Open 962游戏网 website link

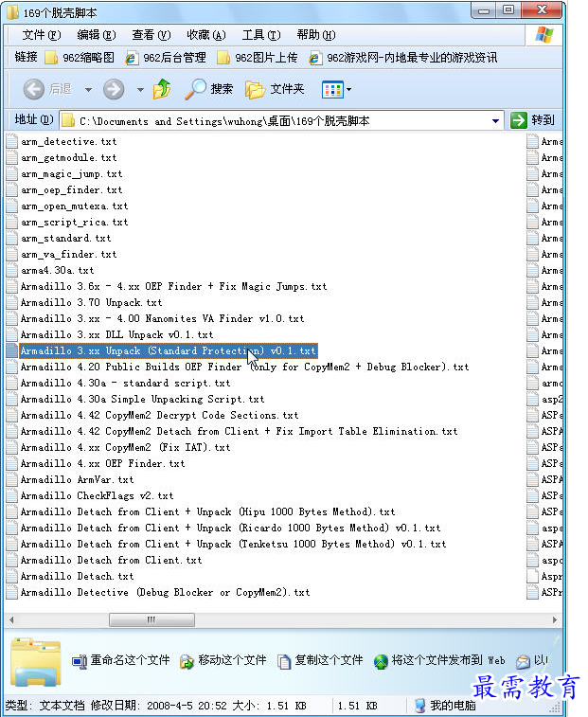402,58
